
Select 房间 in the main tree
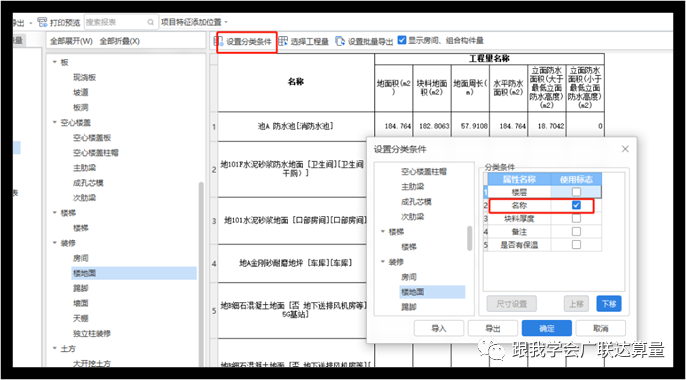point(80,258)
